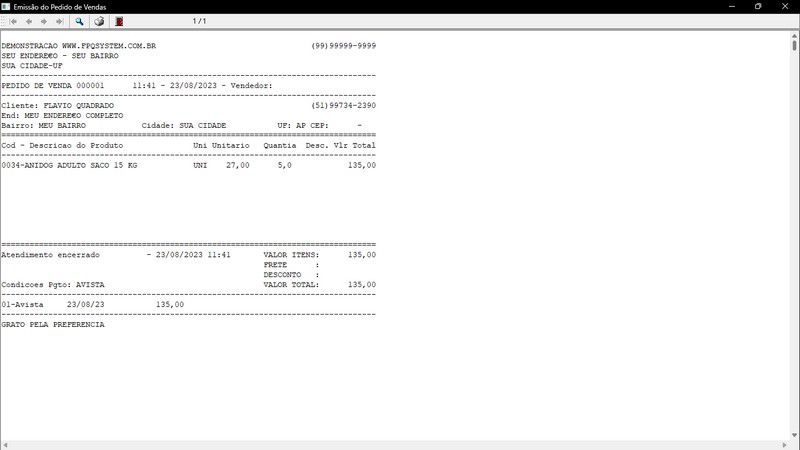Viewport: 800px width, 450px height.
Task: Click the Vlr Total column header
Action: tap(355, 145)
